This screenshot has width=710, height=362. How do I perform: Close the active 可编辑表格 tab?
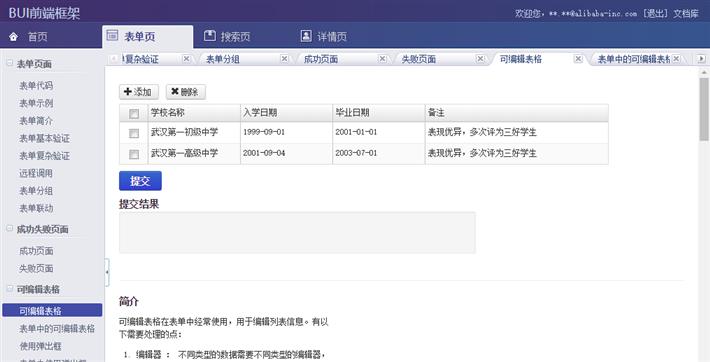578,58
